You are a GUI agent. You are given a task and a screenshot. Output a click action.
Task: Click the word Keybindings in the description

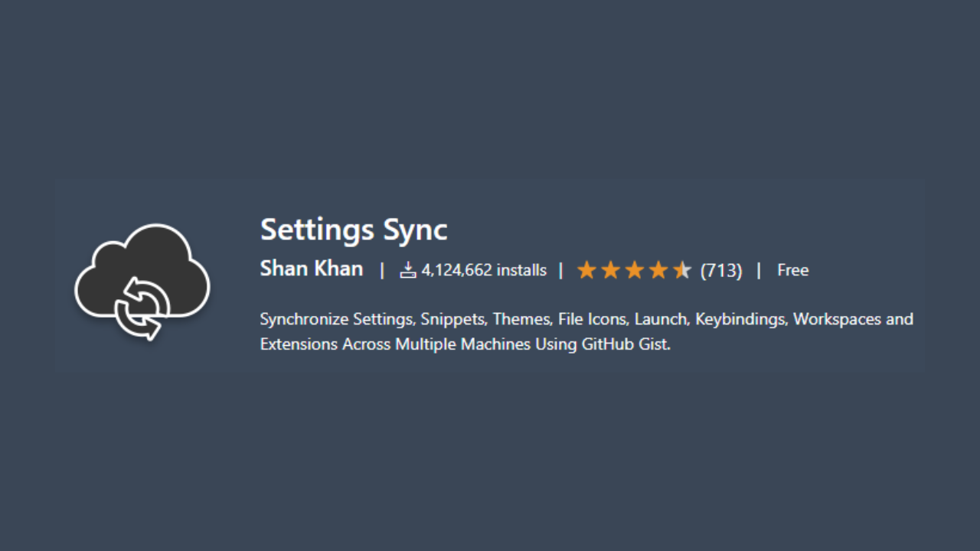(741, 319)
